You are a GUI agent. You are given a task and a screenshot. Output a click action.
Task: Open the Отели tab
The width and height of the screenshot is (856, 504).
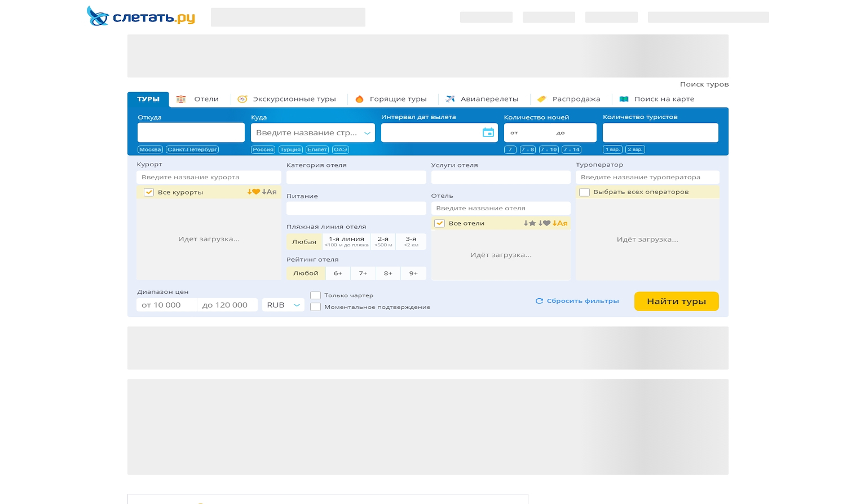(206, 99)
